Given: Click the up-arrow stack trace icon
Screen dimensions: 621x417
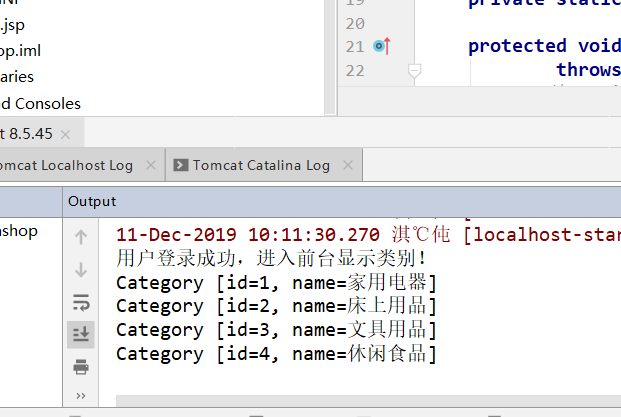Looking at the screenshot, I should (x=81, y=237).
